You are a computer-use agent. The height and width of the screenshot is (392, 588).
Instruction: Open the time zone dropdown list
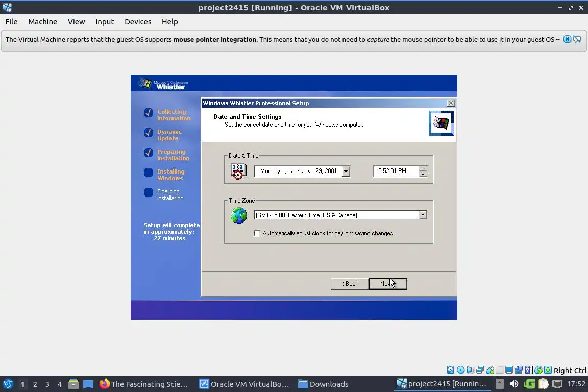423,215
